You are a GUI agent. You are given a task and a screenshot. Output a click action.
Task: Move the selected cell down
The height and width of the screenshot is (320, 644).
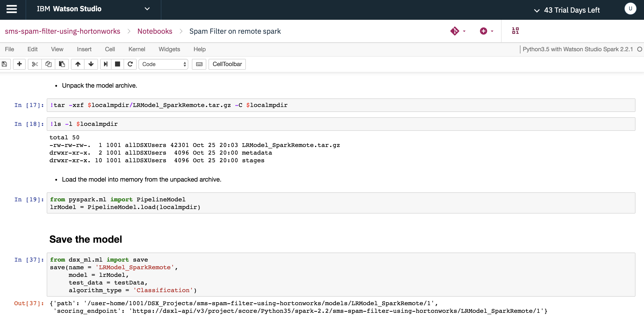(x=91, y=64)
